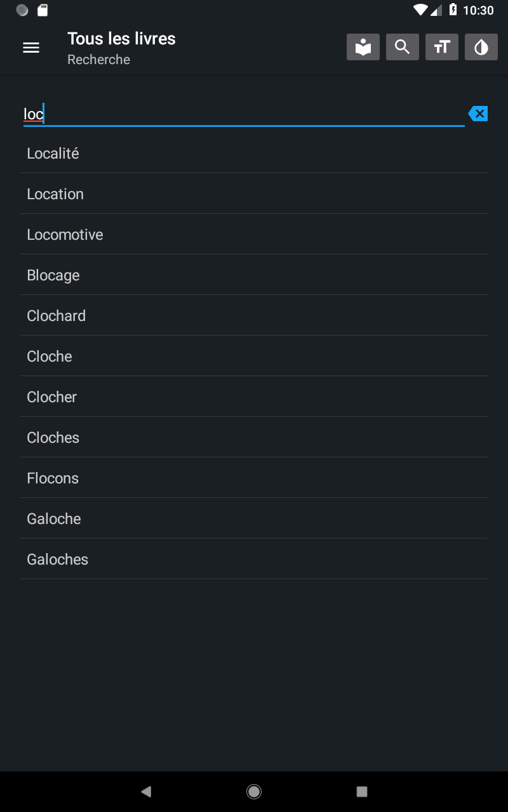Tap the "Tous les livres" title
Image resolution: width=508 pixels, height=812 pixels.
pos(121,39)
